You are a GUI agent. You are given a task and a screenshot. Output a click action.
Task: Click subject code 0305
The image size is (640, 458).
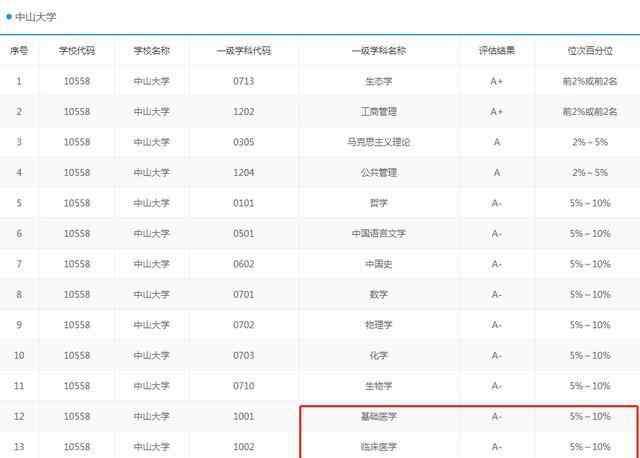click(x=244, y=142)
